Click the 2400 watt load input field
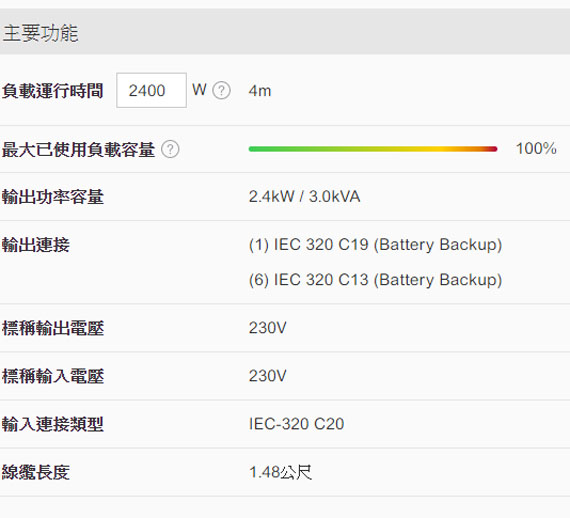This screenshot has height=518, width=570. click(151, 90)
